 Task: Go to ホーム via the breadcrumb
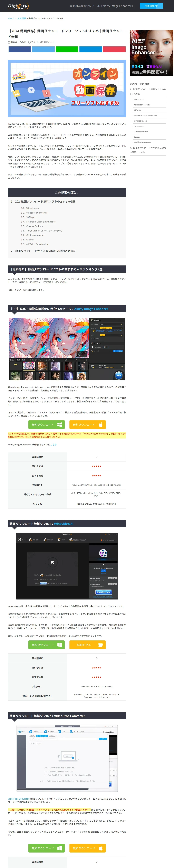[11, 19]
